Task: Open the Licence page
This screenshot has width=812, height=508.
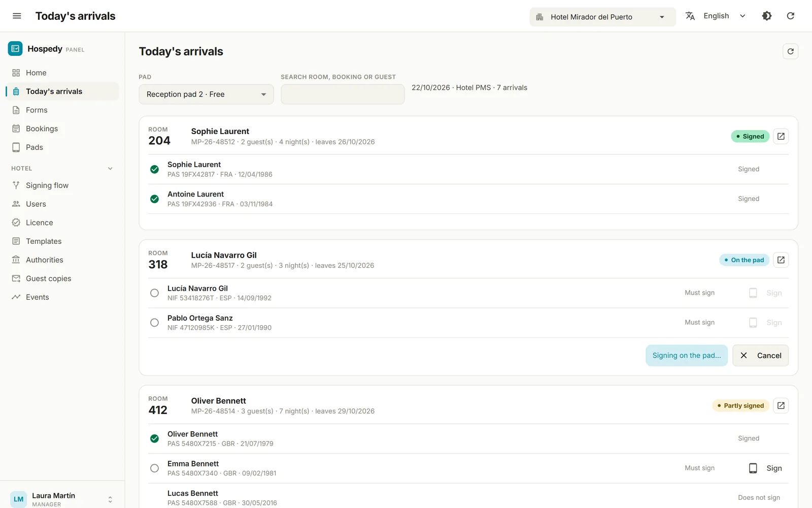Action: [x=62, y=223]
